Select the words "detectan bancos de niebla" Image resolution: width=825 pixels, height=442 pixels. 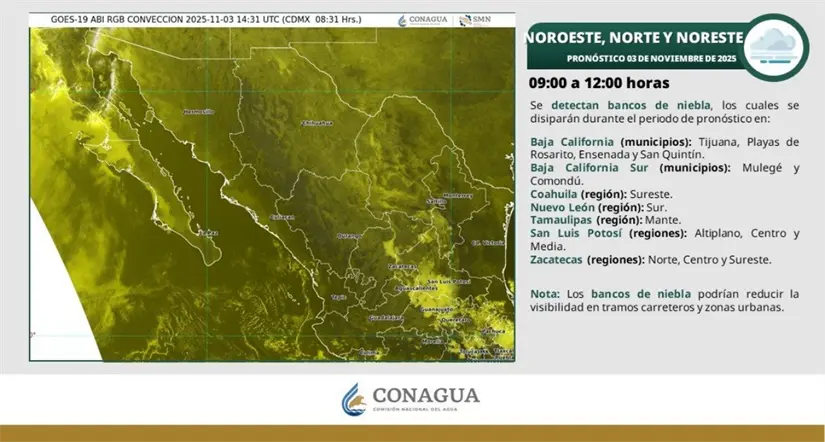click(631, 105)
